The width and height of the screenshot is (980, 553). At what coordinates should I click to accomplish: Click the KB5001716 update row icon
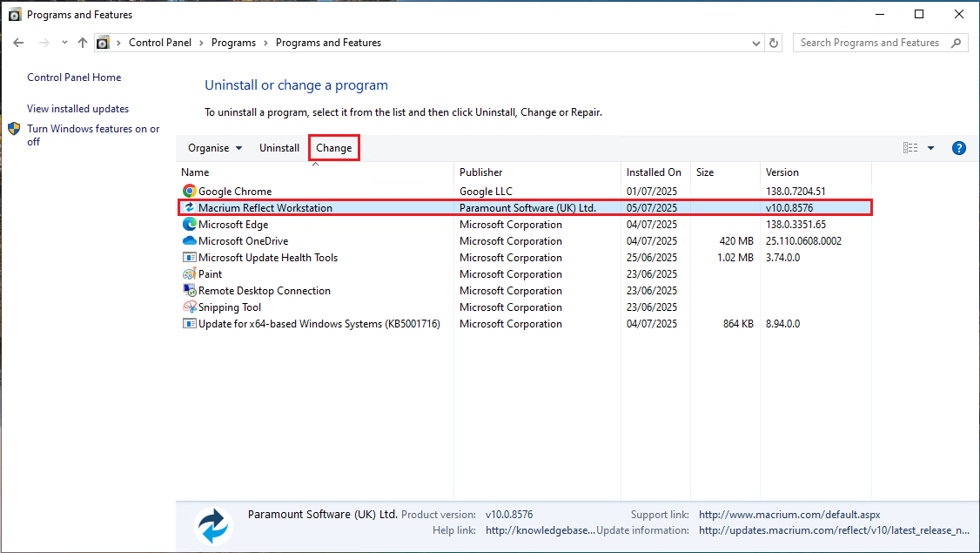190,323
